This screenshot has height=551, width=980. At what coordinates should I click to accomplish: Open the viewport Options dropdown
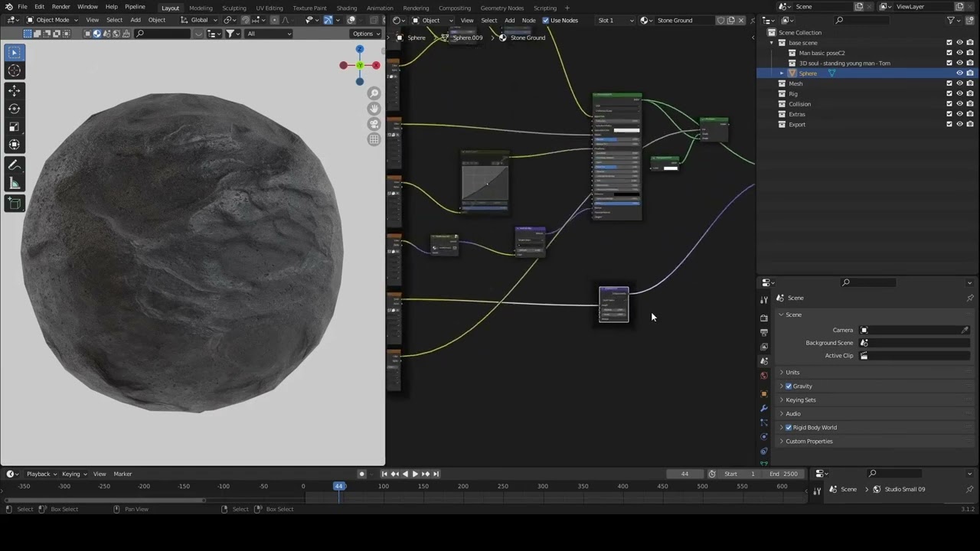(x=366, y=34)
